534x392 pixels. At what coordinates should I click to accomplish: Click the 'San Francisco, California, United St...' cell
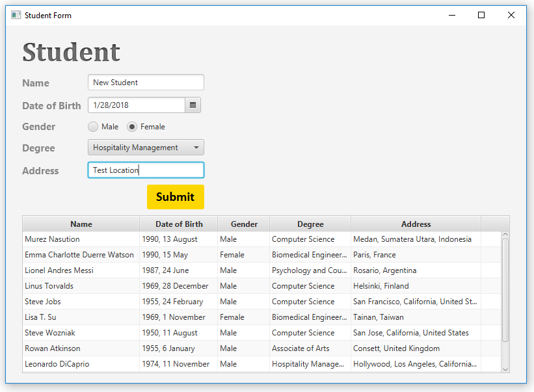tap(416, 302)
